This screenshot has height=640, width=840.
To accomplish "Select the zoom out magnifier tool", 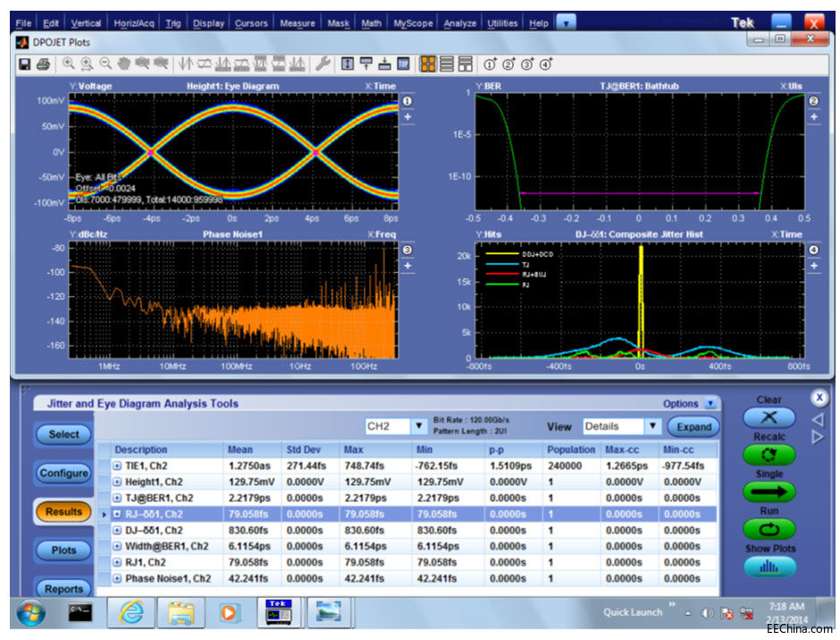I will pos(105,63).
